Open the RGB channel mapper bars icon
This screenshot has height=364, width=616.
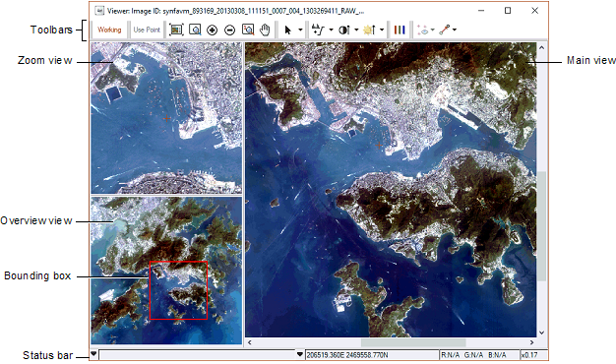point(400,30)
